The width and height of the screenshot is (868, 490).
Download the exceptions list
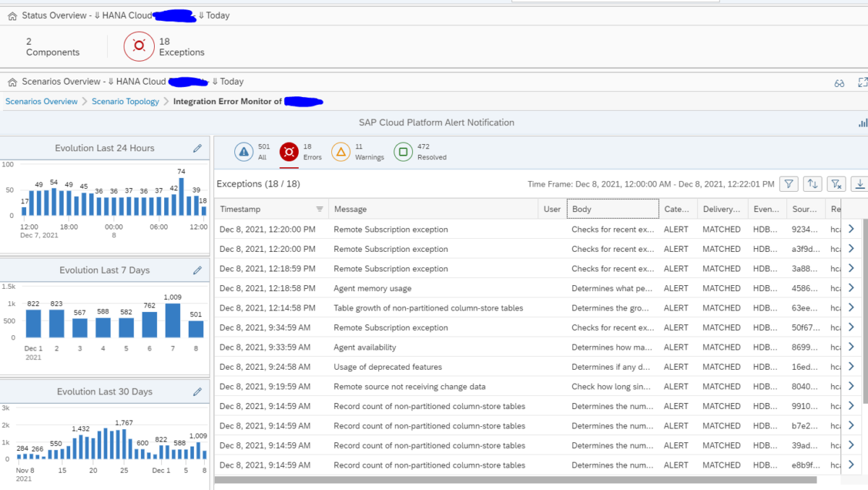click(x=860, y=184)
